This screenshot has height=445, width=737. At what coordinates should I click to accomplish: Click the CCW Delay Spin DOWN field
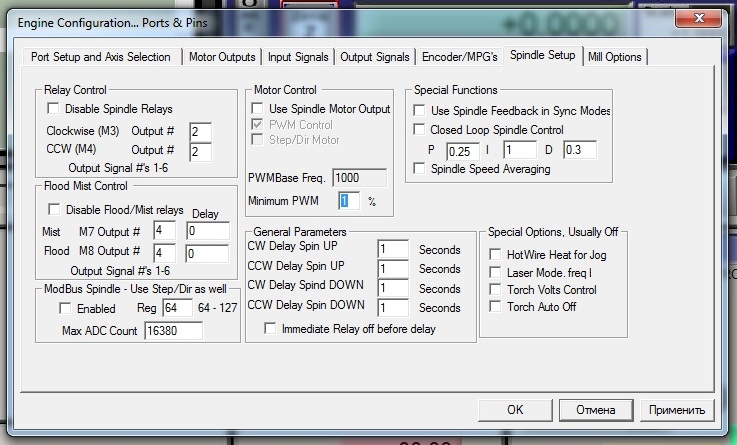pyautogui.click(x=393, y=308)
